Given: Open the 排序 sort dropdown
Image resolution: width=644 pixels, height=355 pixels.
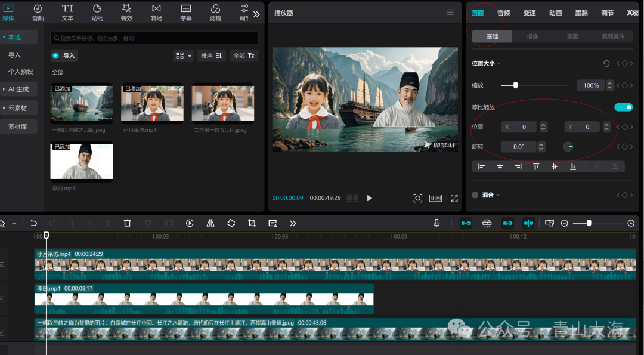Looking at the screenshot, I should point(211,55).
